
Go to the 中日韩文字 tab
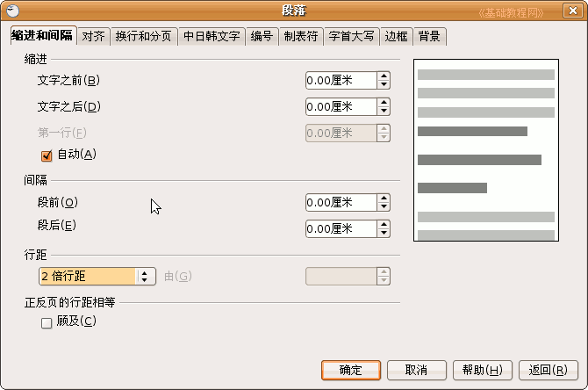pyautogui.click(x=212, y=37)
